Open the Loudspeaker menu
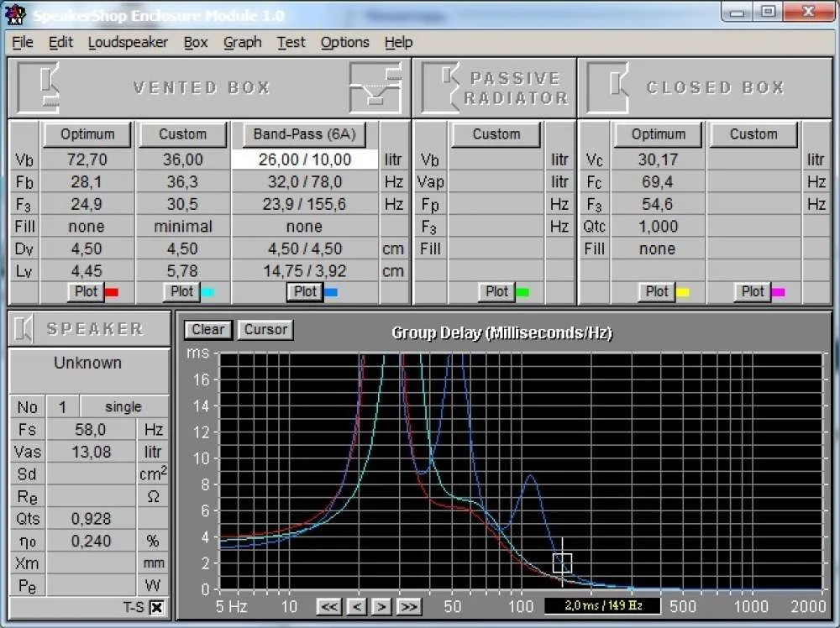The height and width of the screenshot is (628, 840). click(x=128, y=42)
